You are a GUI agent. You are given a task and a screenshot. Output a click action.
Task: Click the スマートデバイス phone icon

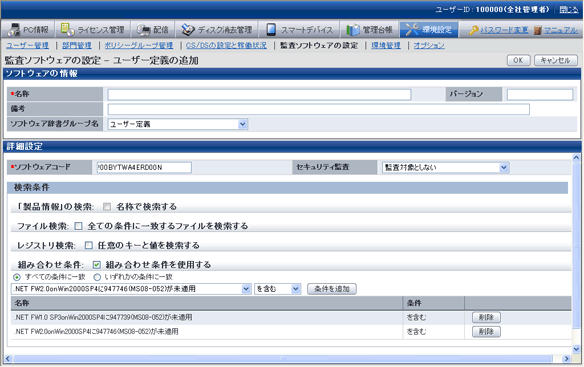(x=271, y=29)
